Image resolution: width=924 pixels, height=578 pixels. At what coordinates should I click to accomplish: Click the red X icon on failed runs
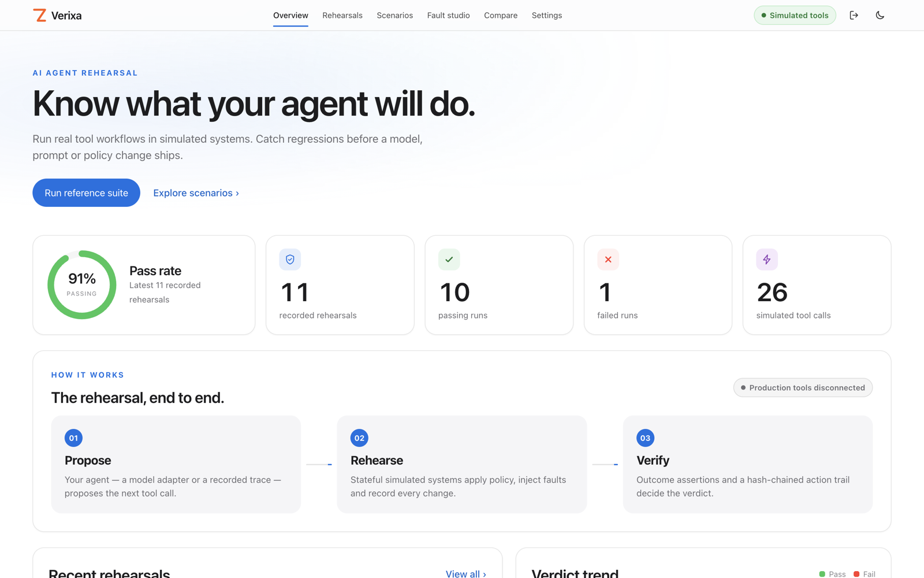click(x=608, y=260)
